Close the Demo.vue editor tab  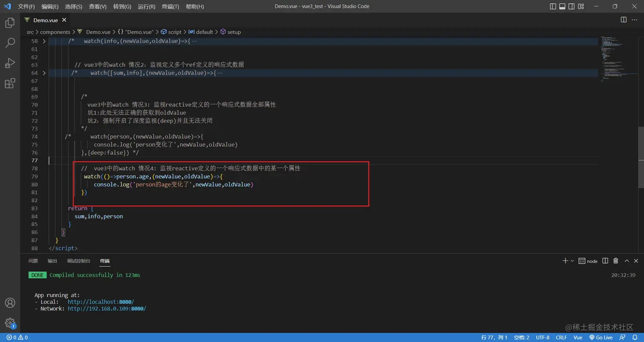point(64,20)
